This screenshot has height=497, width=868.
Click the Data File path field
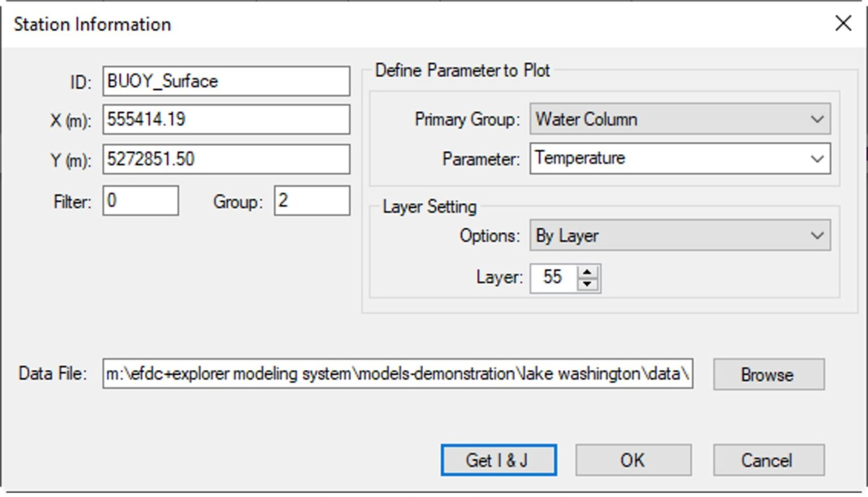[x=397, y=374]
